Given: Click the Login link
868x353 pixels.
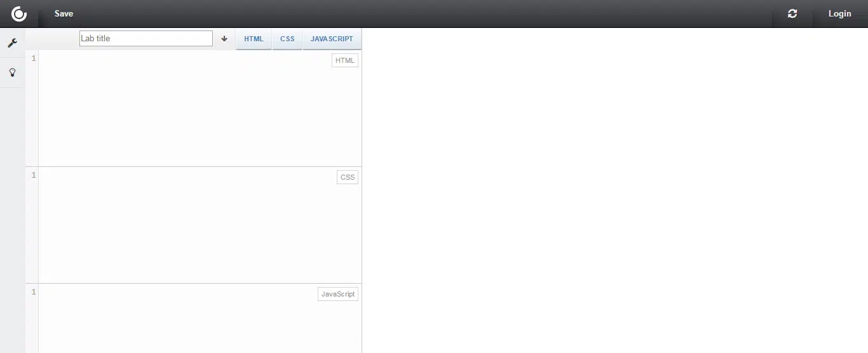Looking at the screenshot, I should pos(839,13).
